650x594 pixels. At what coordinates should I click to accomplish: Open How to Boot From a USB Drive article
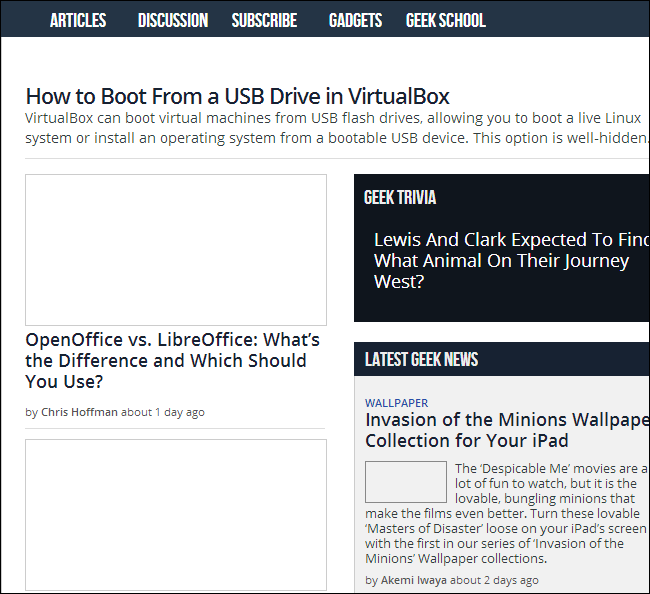coord(238,96)
